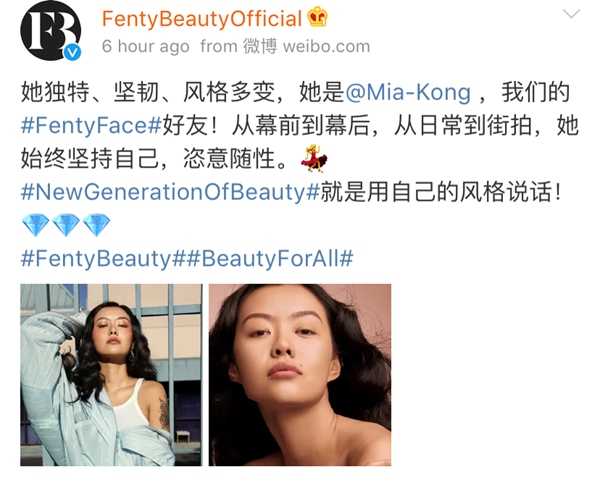This screenshot has width=600, height=480.
Task: Click the first line of post text
Action: point(295,93)
